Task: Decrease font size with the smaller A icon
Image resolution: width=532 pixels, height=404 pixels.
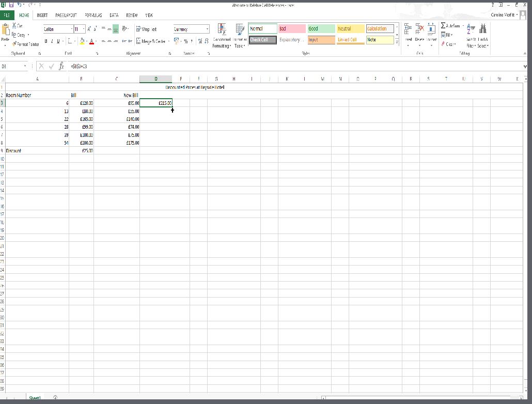Action: point(96,29)
